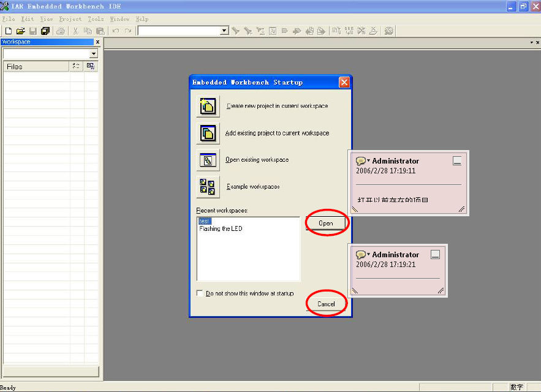Click the first column icon beside Files header
The height and width of the screenshot is (392, 541).
(x=76, y=66)
